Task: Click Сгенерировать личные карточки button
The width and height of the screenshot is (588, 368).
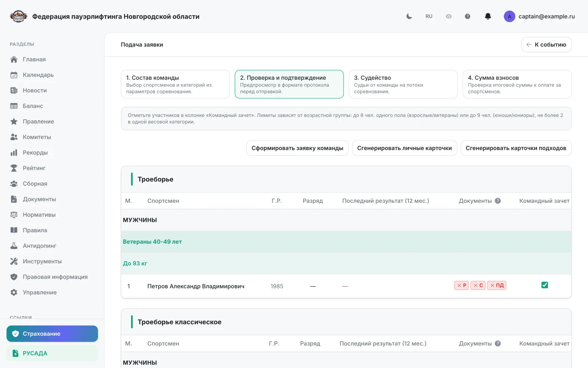Action: pos(404,148)
